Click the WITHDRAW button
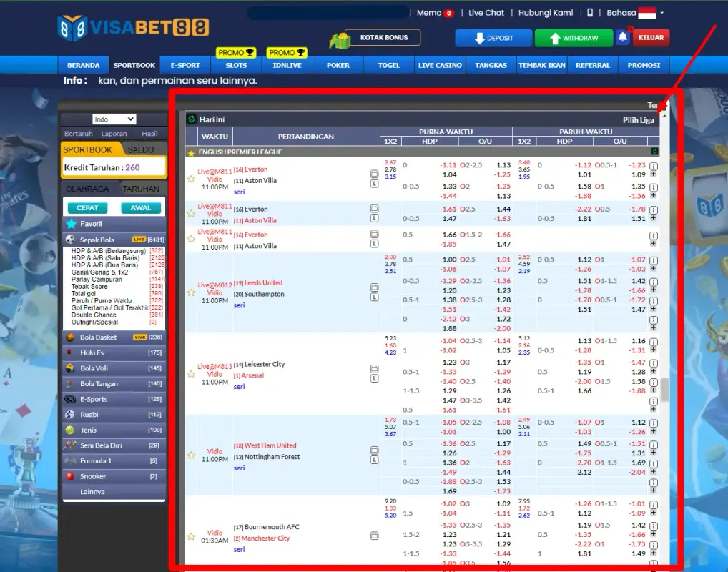This screenshot has width=728, height=572. [574, 38]
